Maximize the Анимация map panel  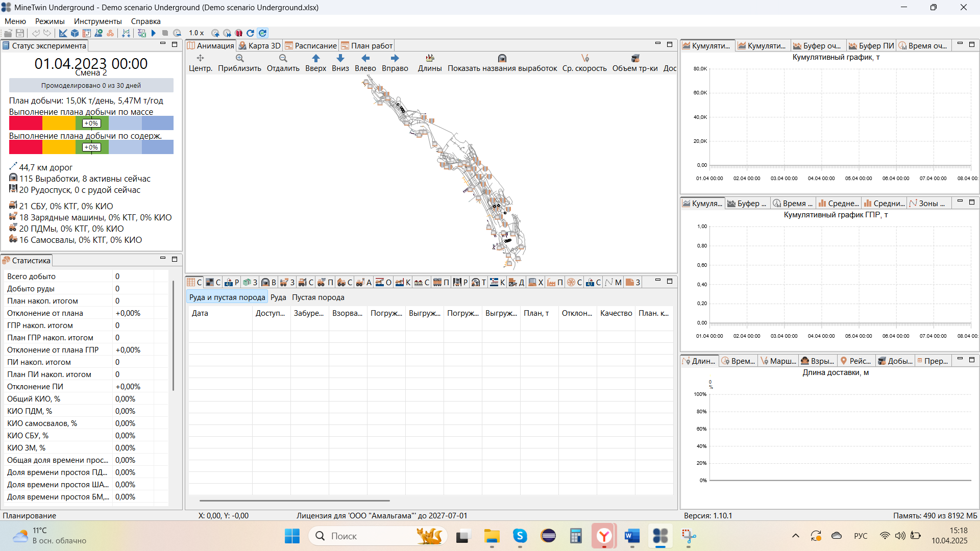(670, 44)
